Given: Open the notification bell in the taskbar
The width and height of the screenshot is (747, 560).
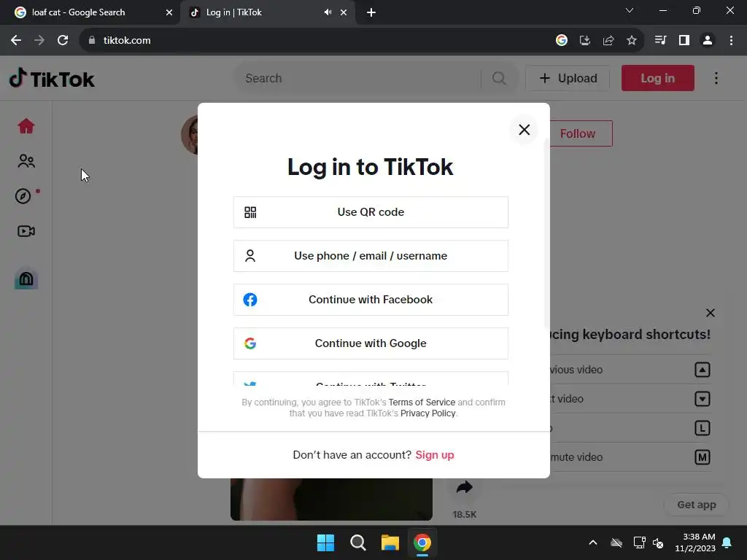Looking at the screenshot, I should point(727,542).
